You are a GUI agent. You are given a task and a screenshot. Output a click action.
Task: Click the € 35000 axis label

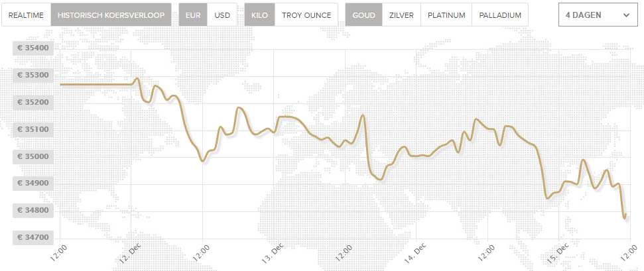(x=33, y=156)
